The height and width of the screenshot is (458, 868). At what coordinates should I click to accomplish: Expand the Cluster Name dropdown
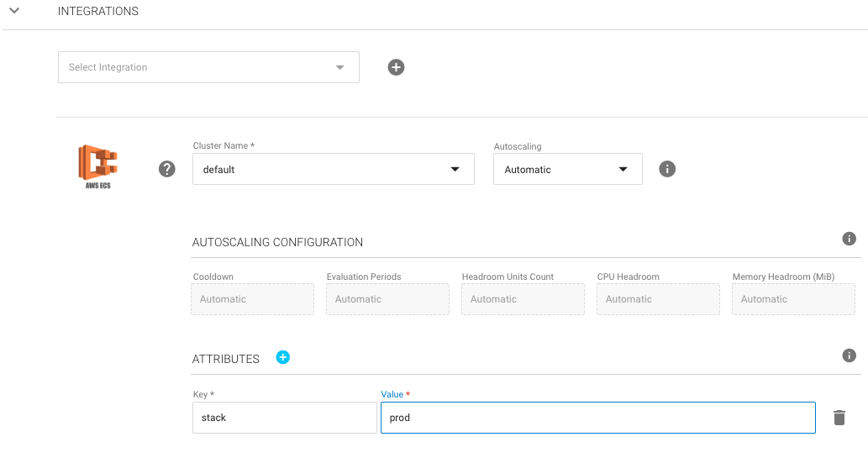pos(333,169)
